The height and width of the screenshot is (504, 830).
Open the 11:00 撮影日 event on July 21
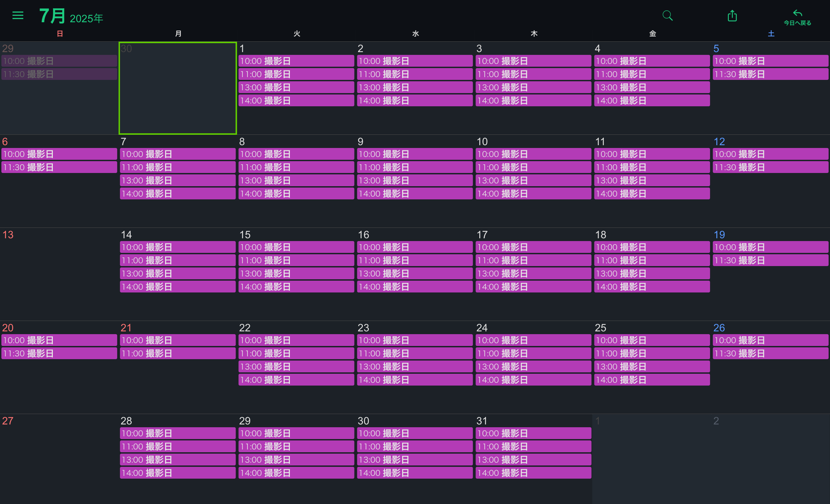[177, 354]
